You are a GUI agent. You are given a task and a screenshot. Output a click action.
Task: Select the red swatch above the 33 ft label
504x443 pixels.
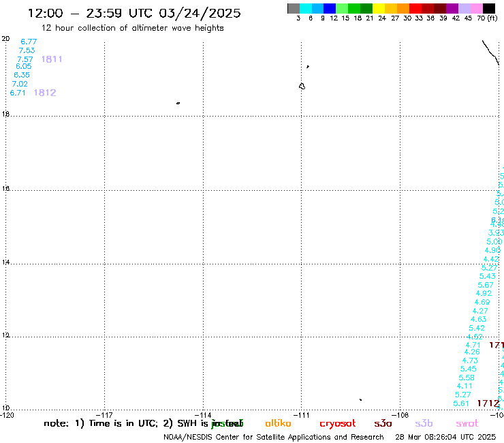pos(415,8)
